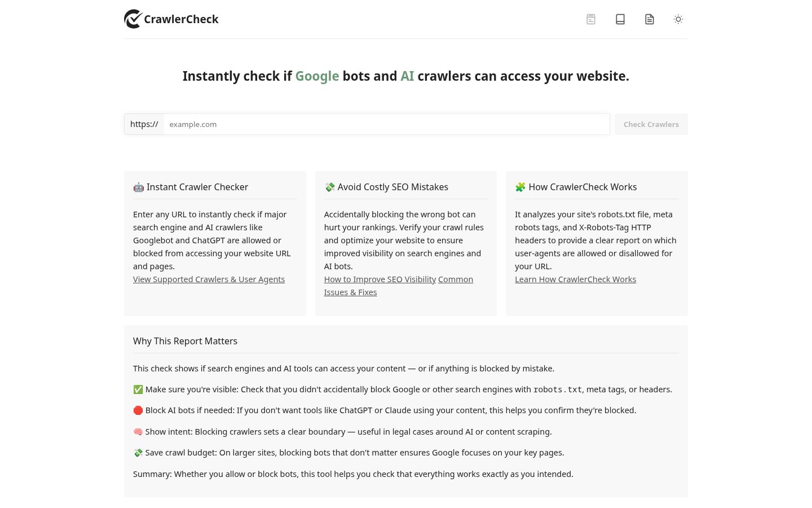The height and width of the screenshot is (508, 812).
Task: Click the 'Show intent' line
Action: (x=342, y=432)
